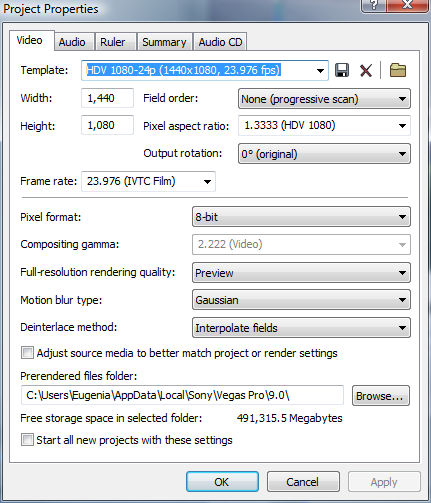Confirm settings with OK button

click(x=222, y=482)
